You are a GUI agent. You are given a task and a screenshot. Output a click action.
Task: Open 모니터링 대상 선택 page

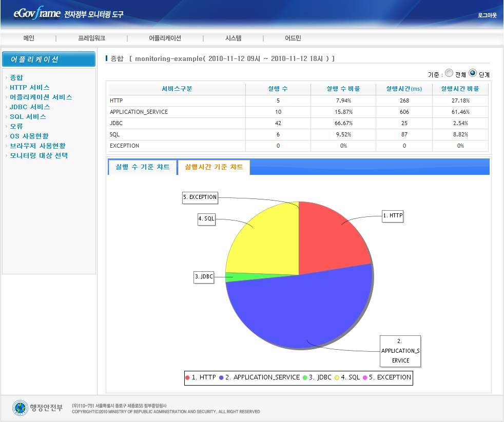(39, 155)
